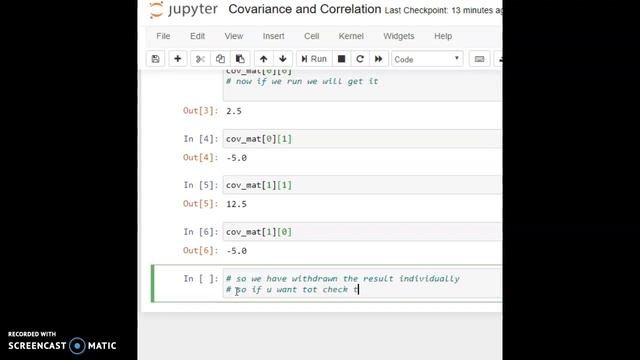Restart the kernel icon
This screenshot has height=360, width=640.
click(x=360, y=59)
